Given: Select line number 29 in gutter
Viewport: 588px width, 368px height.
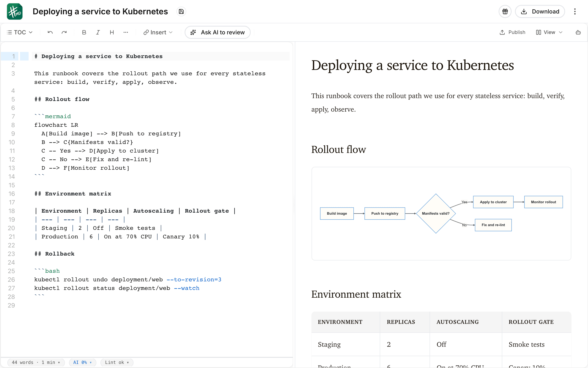Looking at the screenshot, I should pos(11,305).
